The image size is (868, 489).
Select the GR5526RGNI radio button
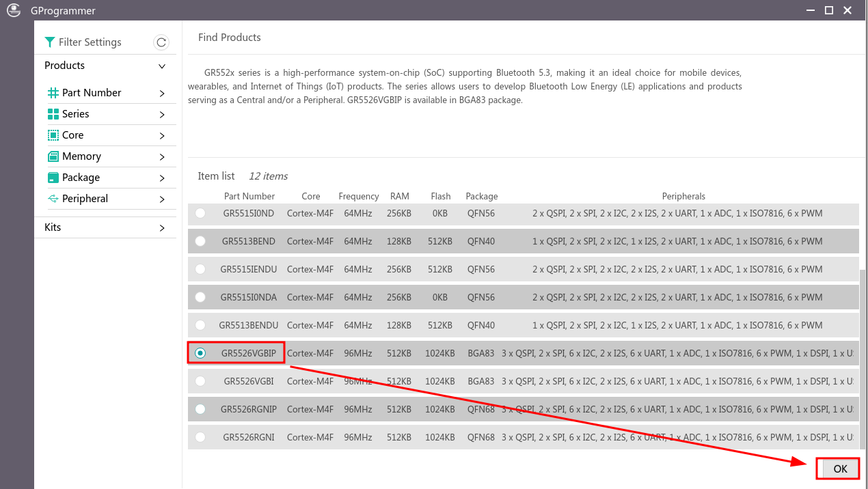click(200, 437)
